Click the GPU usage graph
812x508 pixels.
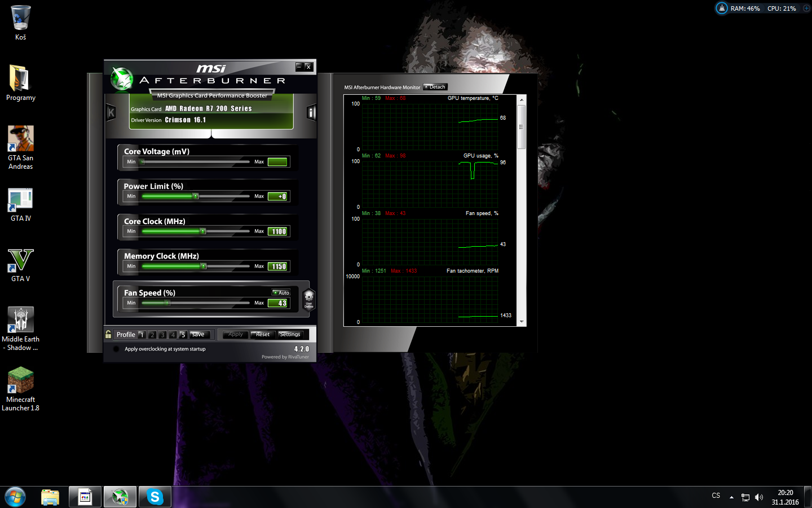(x=430, y=184)
